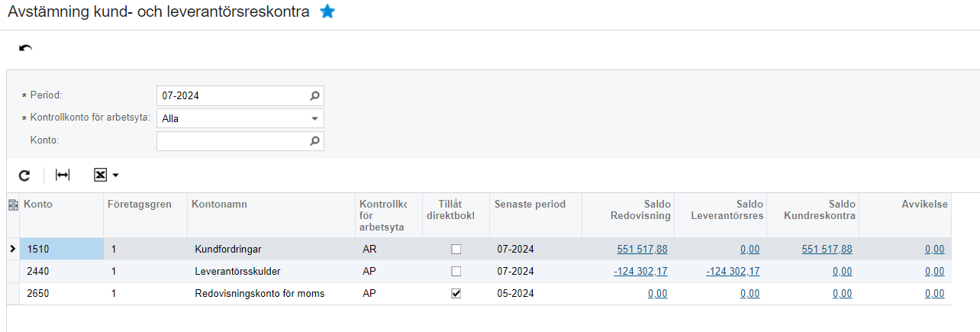Click the undo arrow icon
Viewport: 980px width, 332px height.
(x=25, y=49)
